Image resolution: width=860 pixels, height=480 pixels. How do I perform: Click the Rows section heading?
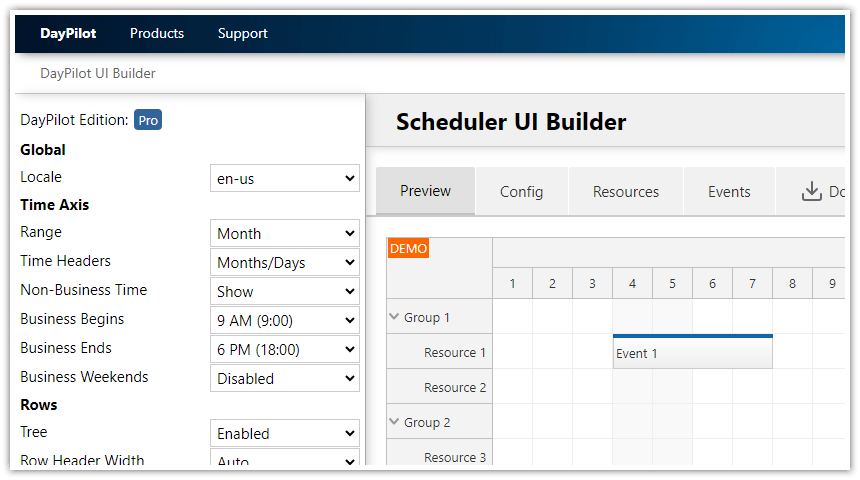[38, 405]
